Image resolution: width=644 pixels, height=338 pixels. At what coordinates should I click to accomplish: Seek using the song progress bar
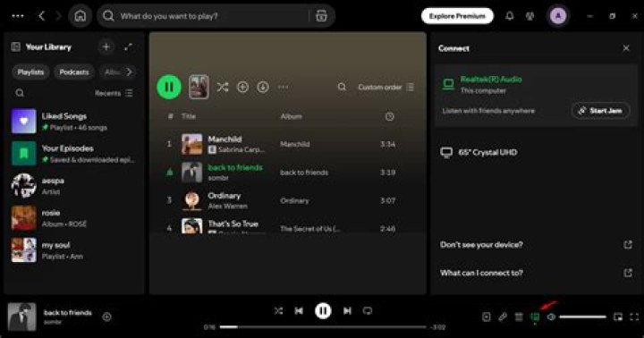coord(323,327)
